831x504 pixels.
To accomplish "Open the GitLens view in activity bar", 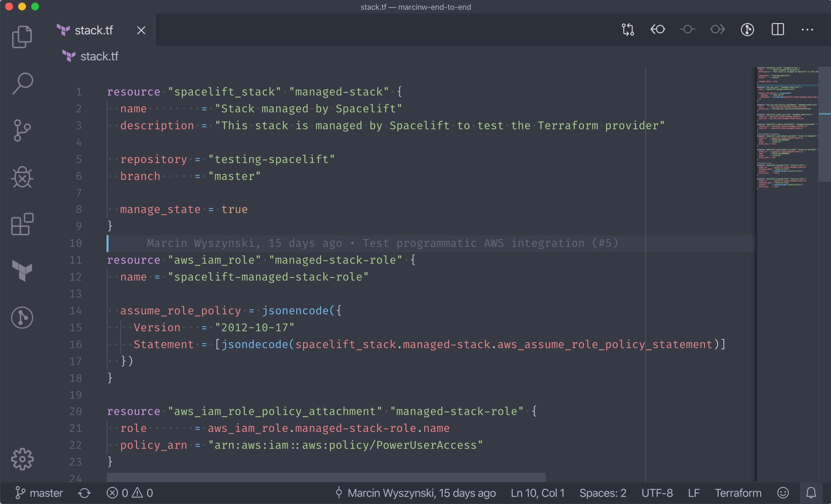I will 22,317.
